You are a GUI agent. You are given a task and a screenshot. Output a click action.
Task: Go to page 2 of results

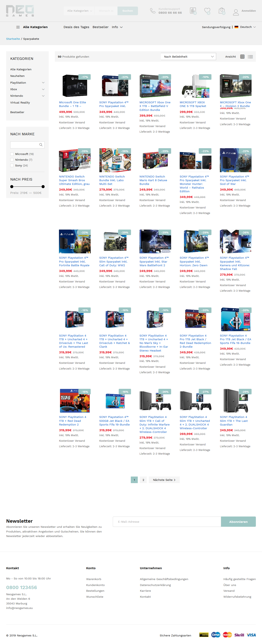[x=143, y=480]
